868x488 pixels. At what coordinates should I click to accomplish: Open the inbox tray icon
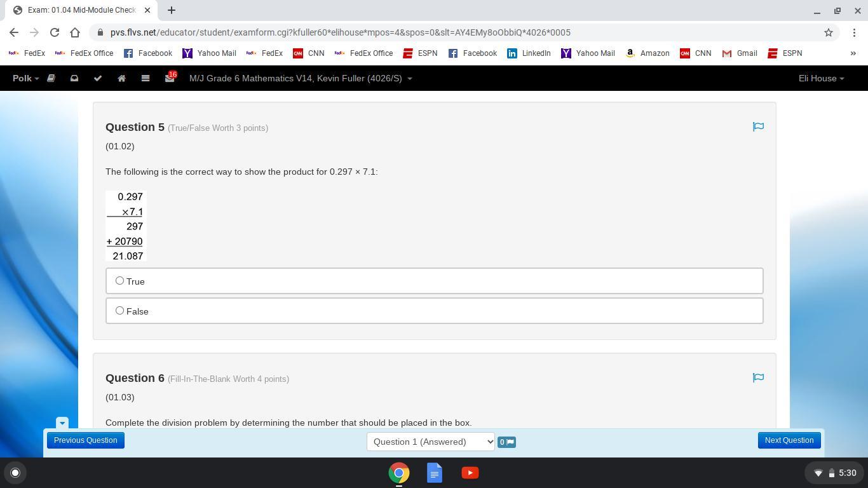pyautogui.click(x=74, y=78)
